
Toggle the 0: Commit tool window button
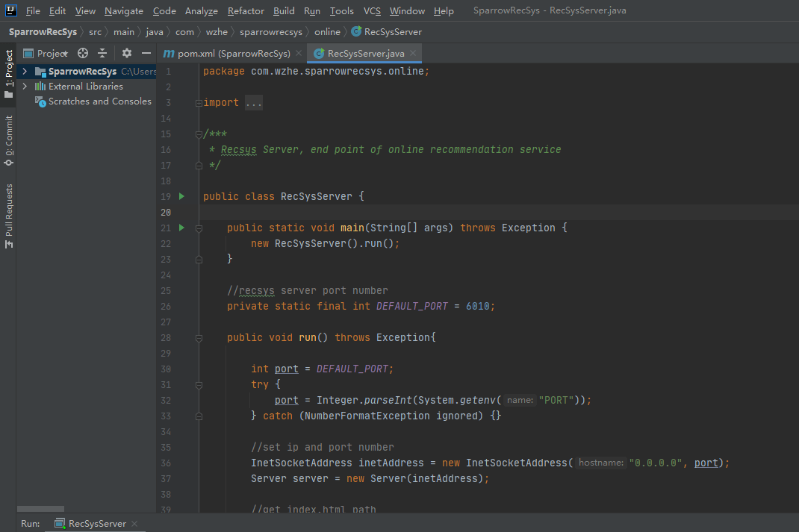point(8,140)
